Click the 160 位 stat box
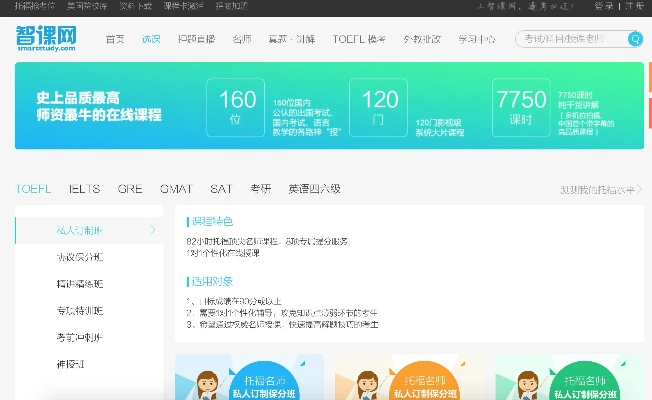Viewport: 652px width, 400px height. click(x=235, y=107)
